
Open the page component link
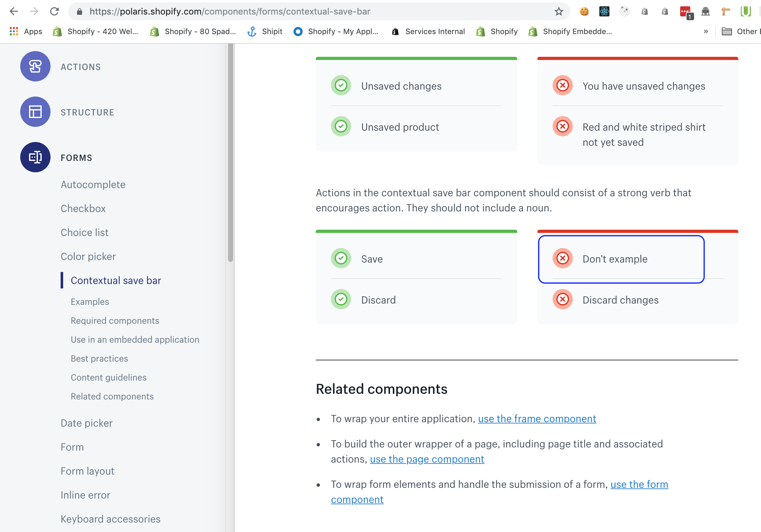427,459
